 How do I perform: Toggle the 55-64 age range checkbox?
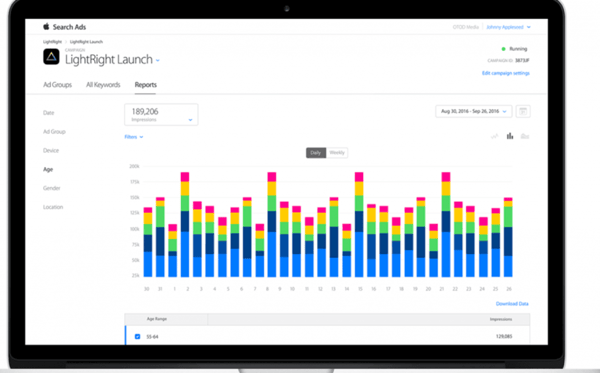137,337
